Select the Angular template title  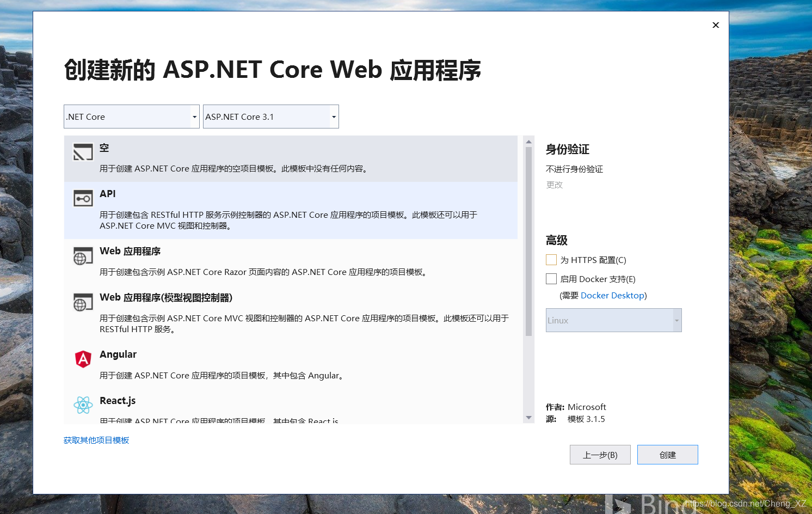click(x=118, y=354)
